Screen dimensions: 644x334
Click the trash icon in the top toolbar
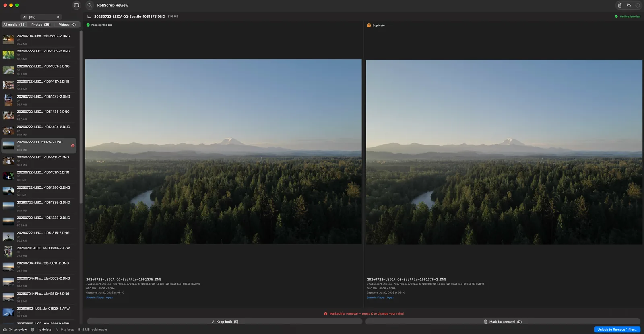[x=619, y=5]
